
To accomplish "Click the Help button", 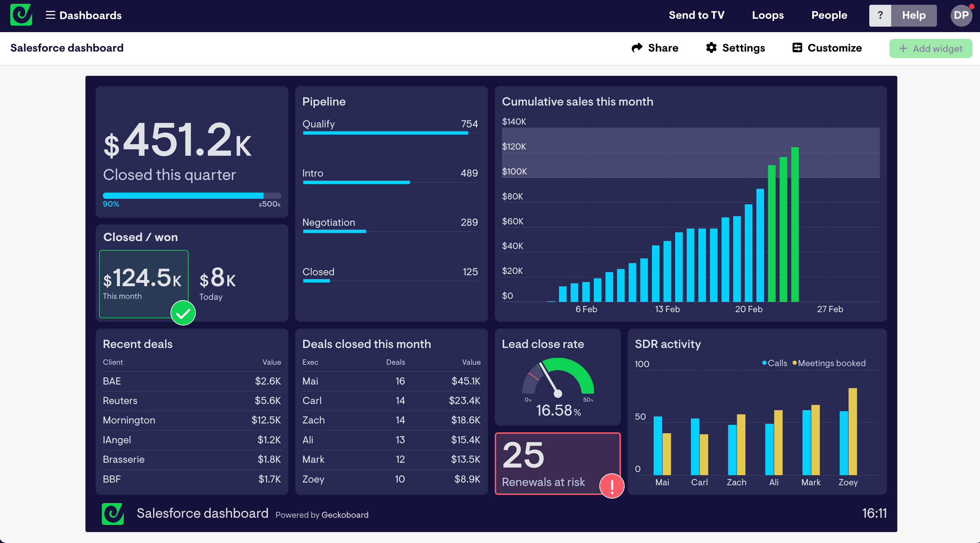I will (913, 15).
